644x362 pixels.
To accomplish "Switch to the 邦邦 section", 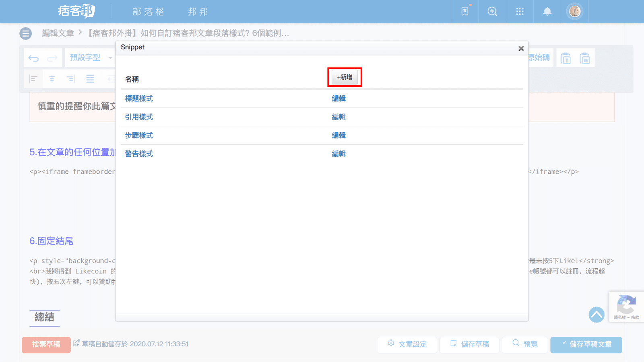I will coord(197,12).
